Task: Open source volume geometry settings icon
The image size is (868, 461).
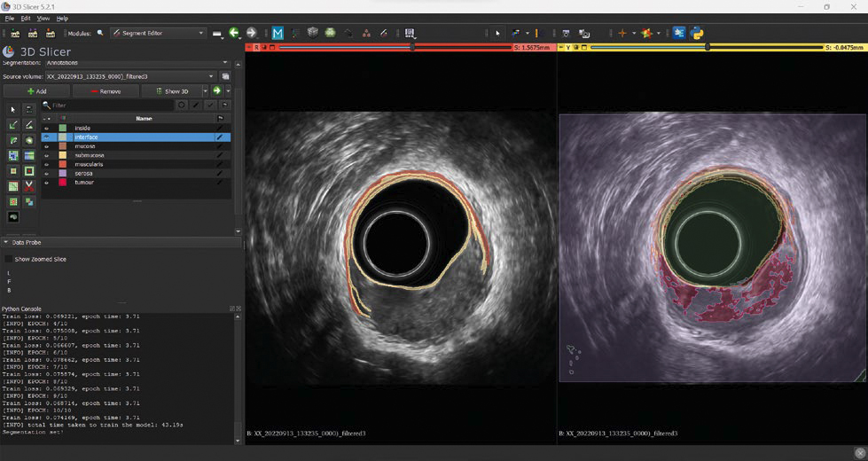Action: point(225,76)
